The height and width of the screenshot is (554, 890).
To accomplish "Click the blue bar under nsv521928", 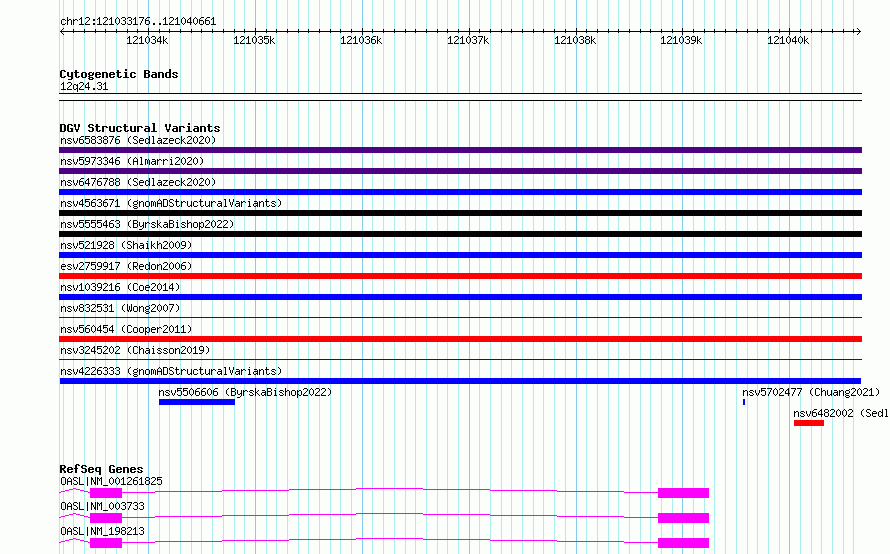I will 460,255.
